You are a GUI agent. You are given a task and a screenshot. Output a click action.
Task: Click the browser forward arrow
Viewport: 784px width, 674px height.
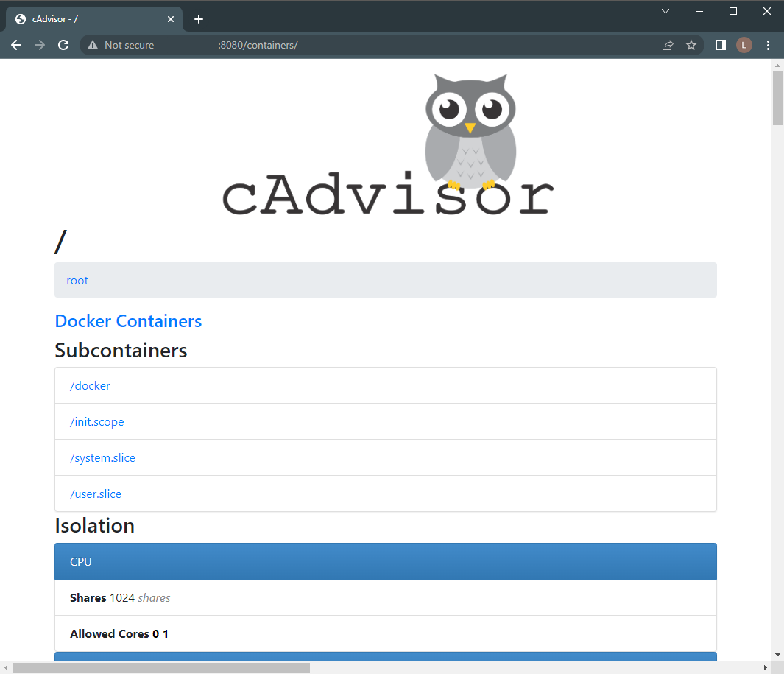[x=40, y=45]
